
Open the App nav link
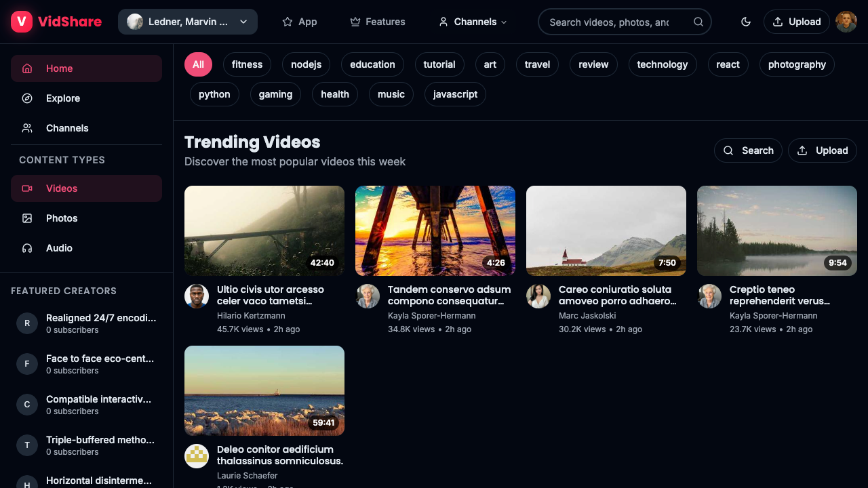pos(300,22)
